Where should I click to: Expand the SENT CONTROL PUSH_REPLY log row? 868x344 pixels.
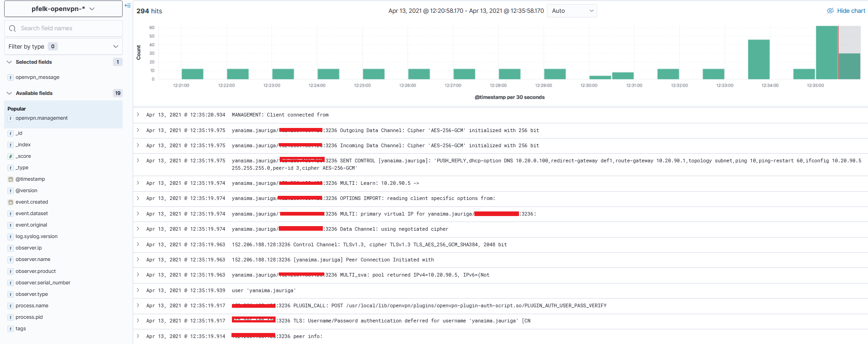(138, 161)
